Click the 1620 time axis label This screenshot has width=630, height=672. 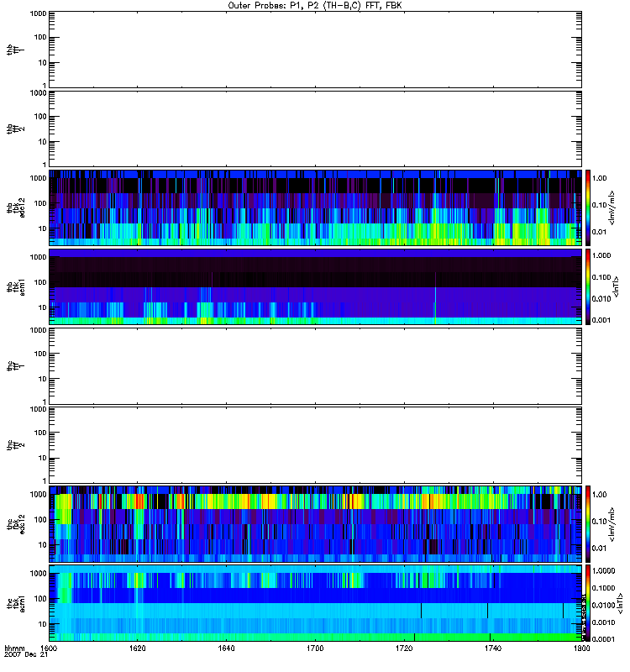(138, 649)
